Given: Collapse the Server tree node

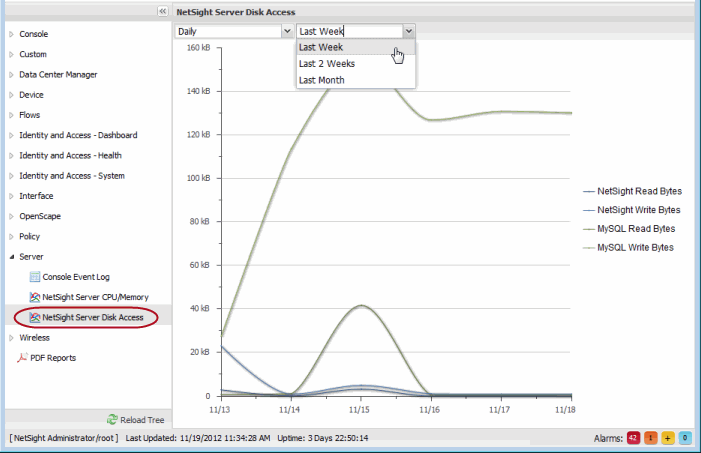Looking at the screenshot, I should tap(12, 257).
